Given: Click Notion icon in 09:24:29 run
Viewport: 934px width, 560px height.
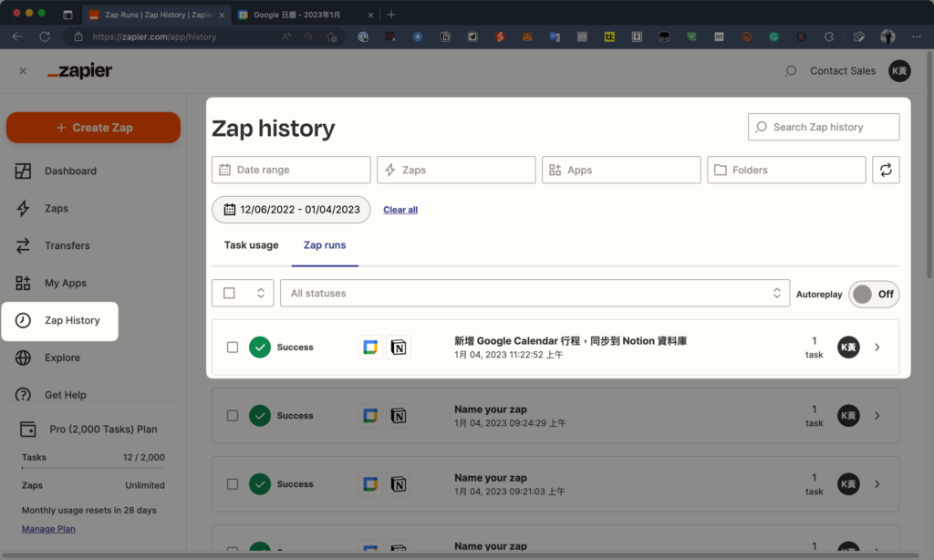Looking at the screenshot, I should tap(399, 416).
